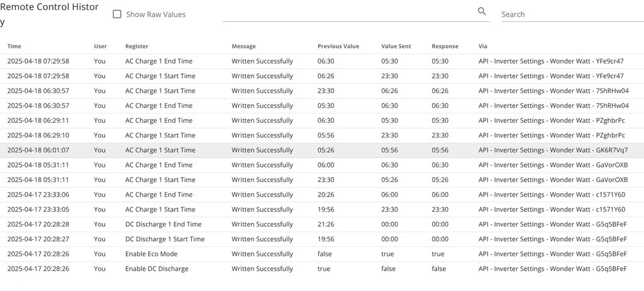Sort by the Previous Value column

[x=338, y=46]
